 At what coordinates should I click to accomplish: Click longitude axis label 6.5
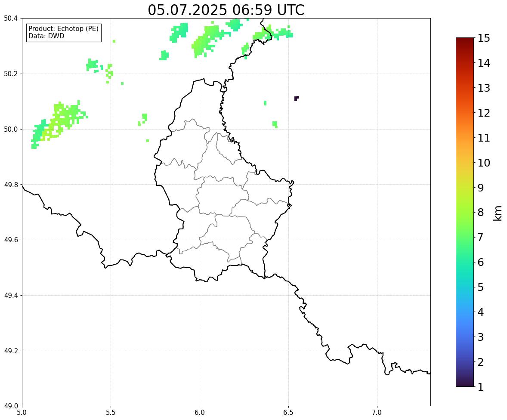(x=288, y=413)
